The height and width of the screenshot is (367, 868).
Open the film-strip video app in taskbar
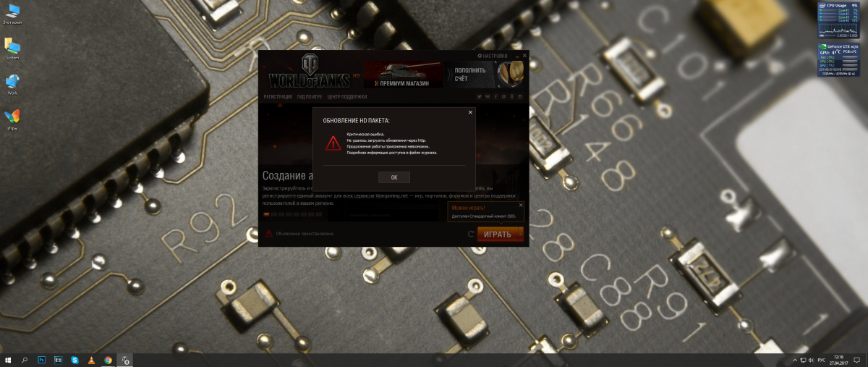pyautogui.click(x=59, y=359)
